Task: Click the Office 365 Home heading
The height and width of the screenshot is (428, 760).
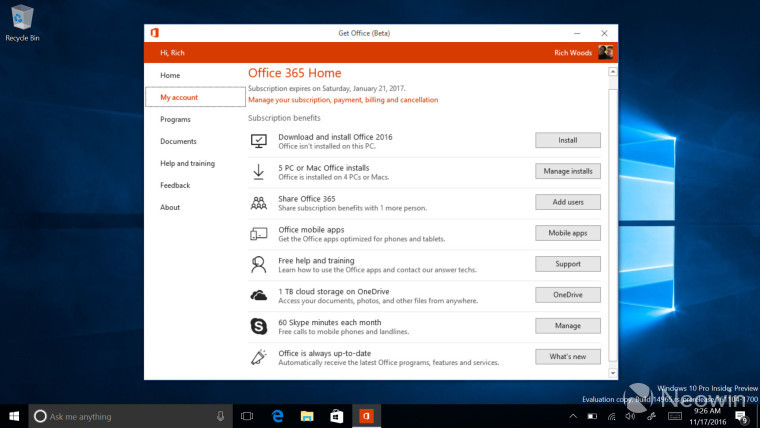Action: (295, 73)
